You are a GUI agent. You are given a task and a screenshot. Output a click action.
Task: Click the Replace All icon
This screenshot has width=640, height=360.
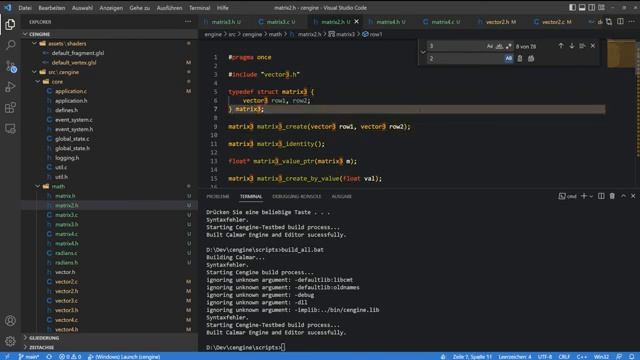[531, 58]
